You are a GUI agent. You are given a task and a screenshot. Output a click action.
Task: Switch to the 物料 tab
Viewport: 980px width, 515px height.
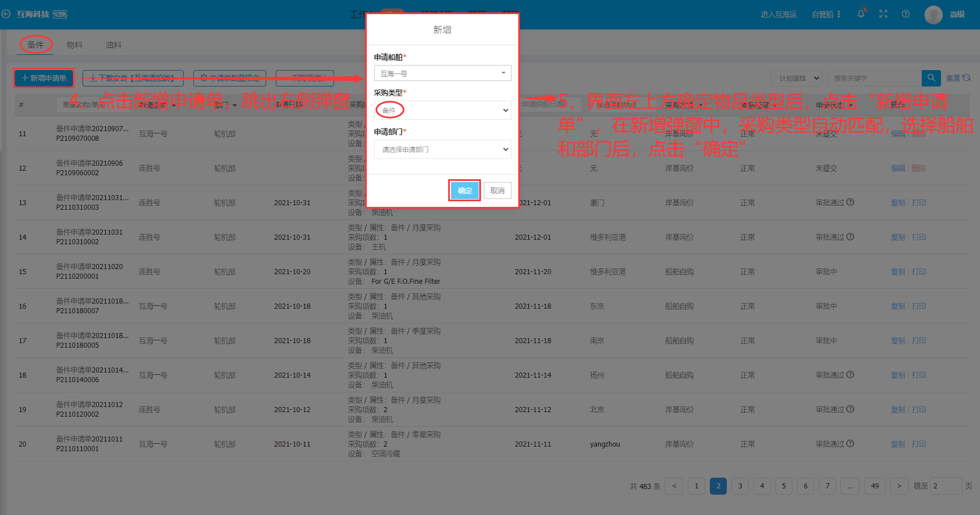[x=75, y=45]
